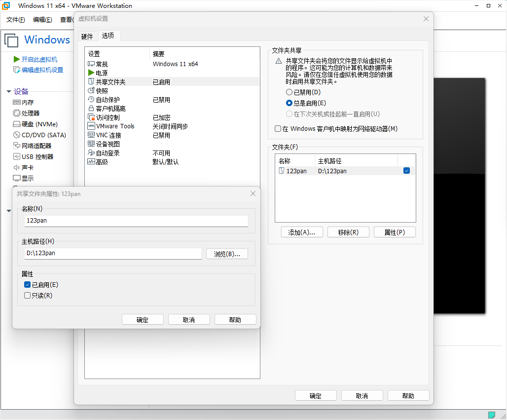
Task: Select the Shared Folders (共享文件夹) icon
Action: pyautogui.click(x=91, y=81)
